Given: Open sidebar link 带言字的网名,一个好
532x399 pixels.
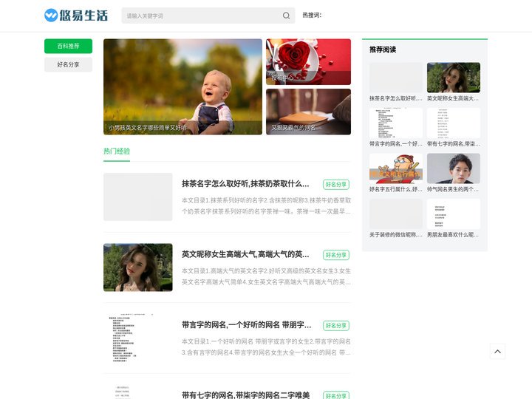Looking at the screenshot, I should point(396,144).
